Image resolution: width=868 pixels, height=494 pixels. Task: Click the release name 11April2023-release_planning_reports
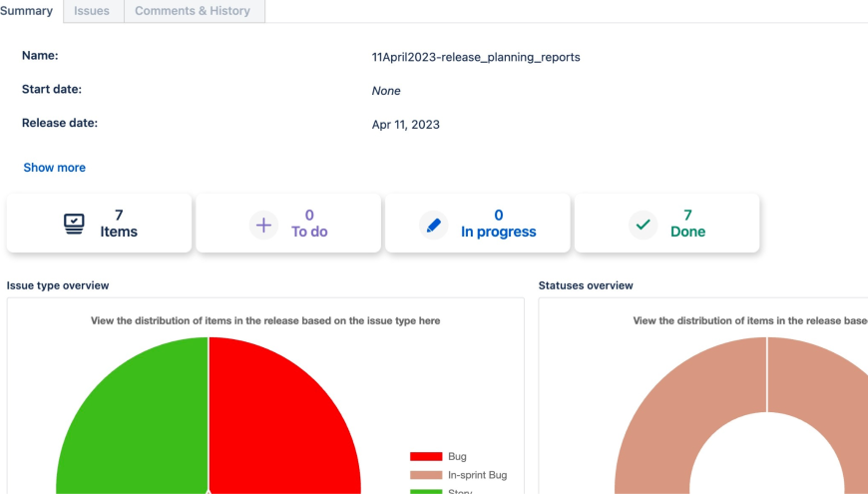click(476, 57)
